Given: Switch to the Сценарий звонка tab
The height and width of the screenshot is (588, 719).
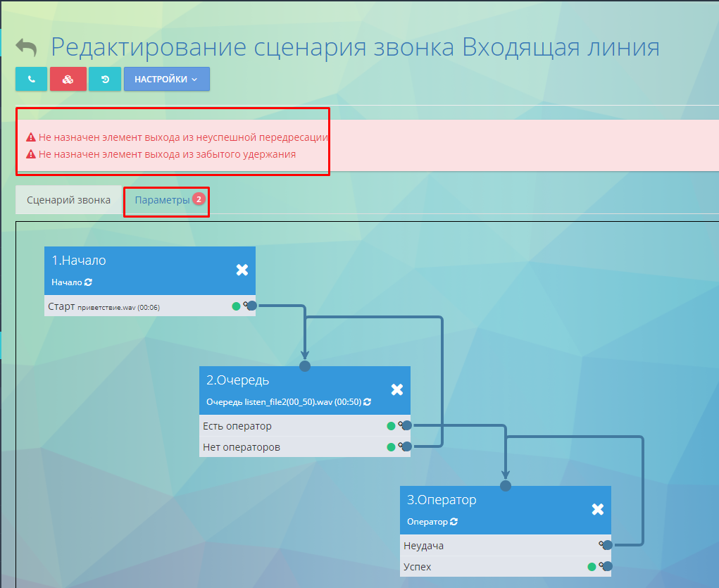Looking at the screenshot, I should pos(68,200).
